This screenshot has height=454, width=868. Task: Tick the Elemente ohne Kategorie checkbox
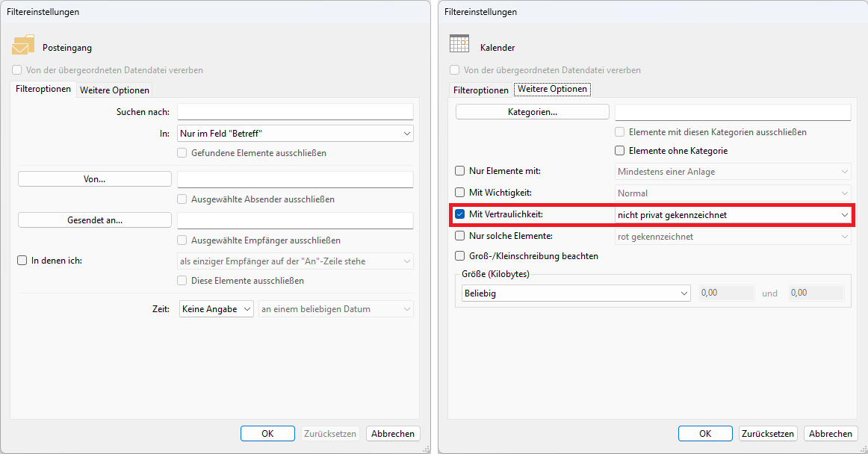pyautogui.click(x=620, y=151)
